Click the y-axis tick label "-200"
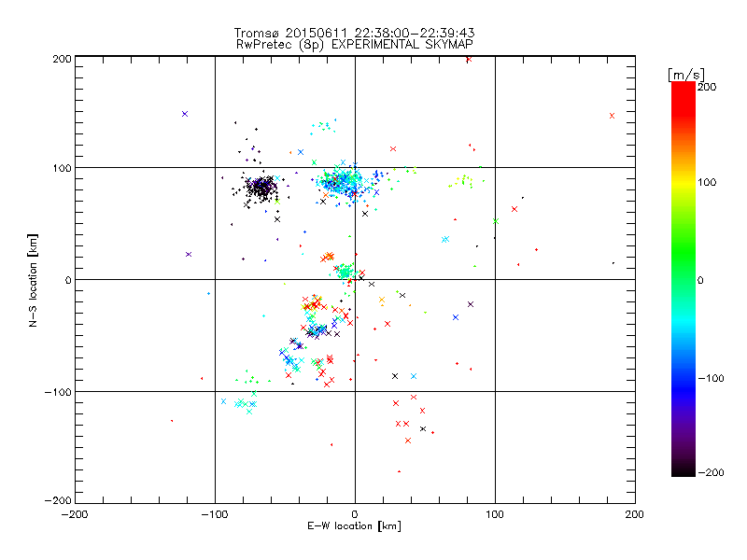This screenshot has width=747, height=560. point(58,501)
